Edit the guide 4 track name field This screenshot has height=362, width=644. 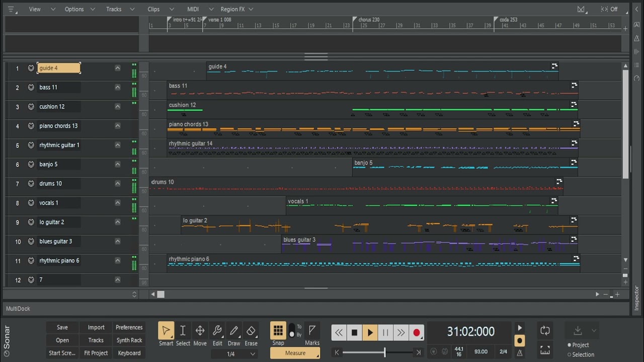click(59, 68)
